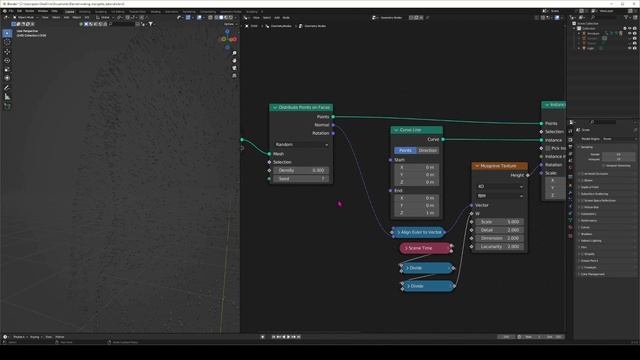Expand the Color Management panel

point(593,274)
